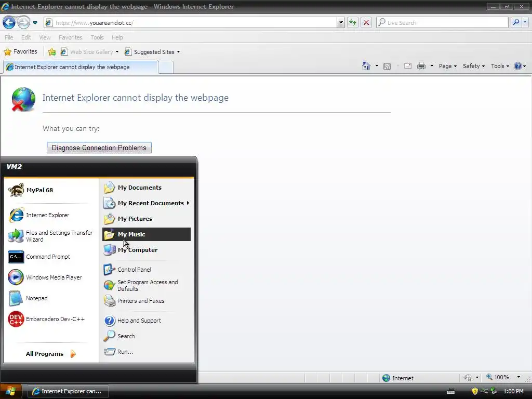Expand the Home button dropdown arrow
This screenshot has width=532, height=399.
377,66
